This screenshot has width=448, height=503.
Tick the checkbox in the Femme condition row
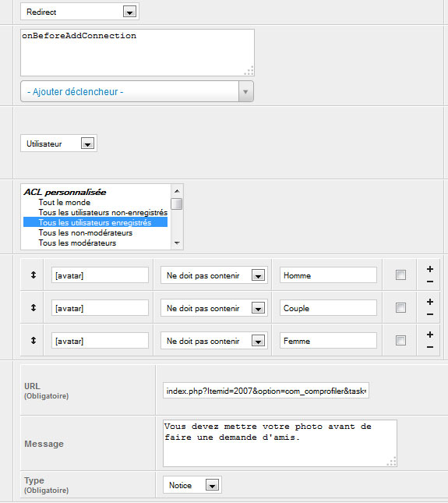pyautogui.click(x=400, y=340)
